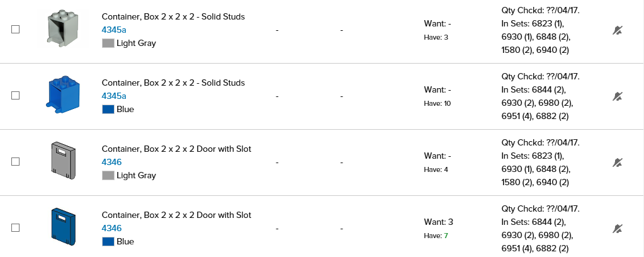Select checkbox for Light Gray container box
The image size is (644, 257).
click(x=16, y=30)
